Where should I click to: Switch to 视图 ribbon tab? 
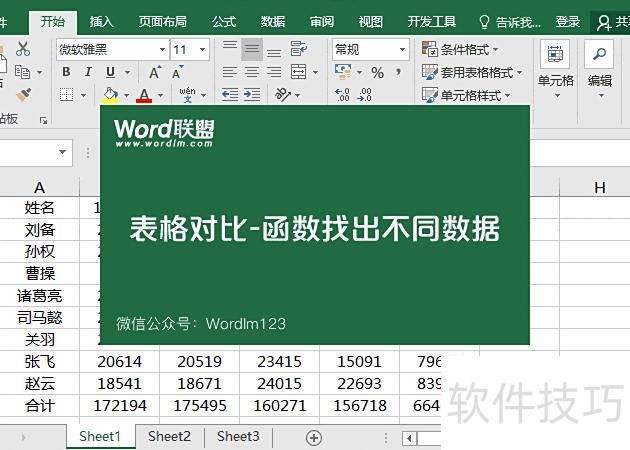click(370, 22)
